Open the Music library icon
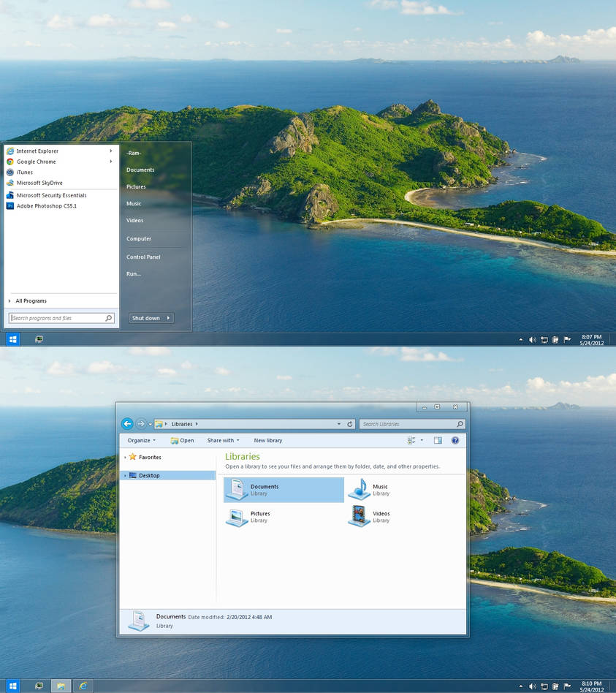The width and height of the screenshot is (616, 693). (x=360, y=489)
